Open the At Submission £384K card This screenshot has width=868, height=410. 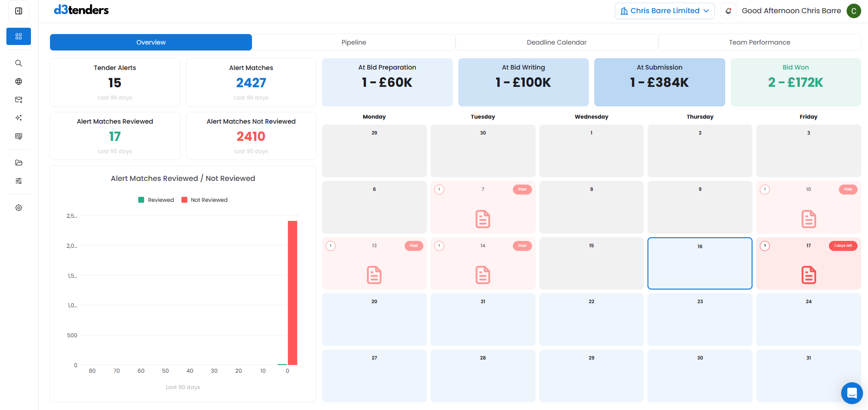[659, 82]
